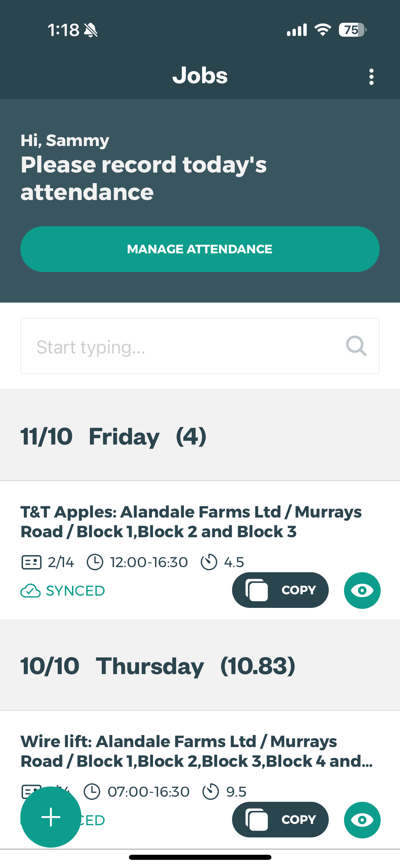Screen dimensions: 400x868
Task: Select the 10/10 Thursday date header
Action: click(158, 666)
